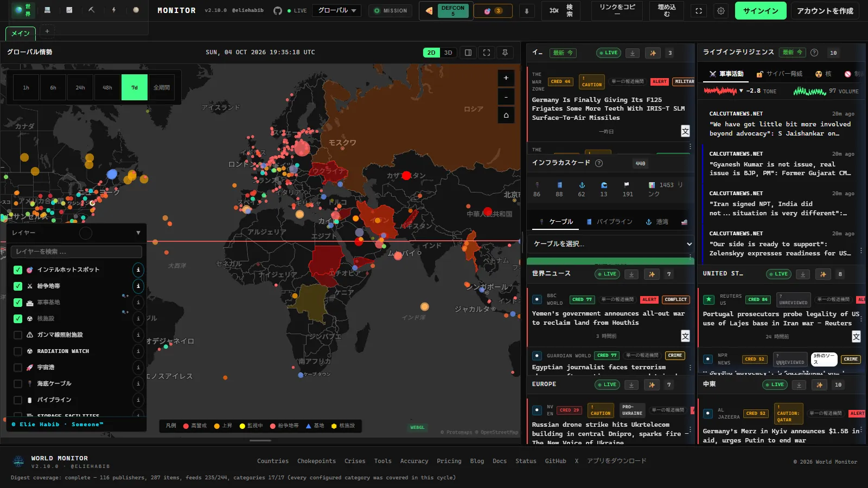This screenshot has width=868, height=488.
Task: Switch to サイバー脅威 tab
Action: [780, 74]
